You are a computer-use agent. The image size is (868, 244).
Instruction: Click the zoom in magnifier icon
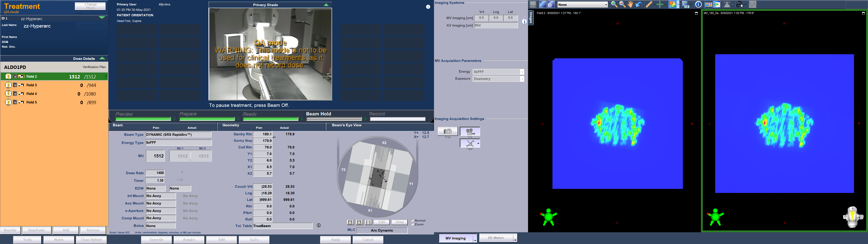coord(614,5)
